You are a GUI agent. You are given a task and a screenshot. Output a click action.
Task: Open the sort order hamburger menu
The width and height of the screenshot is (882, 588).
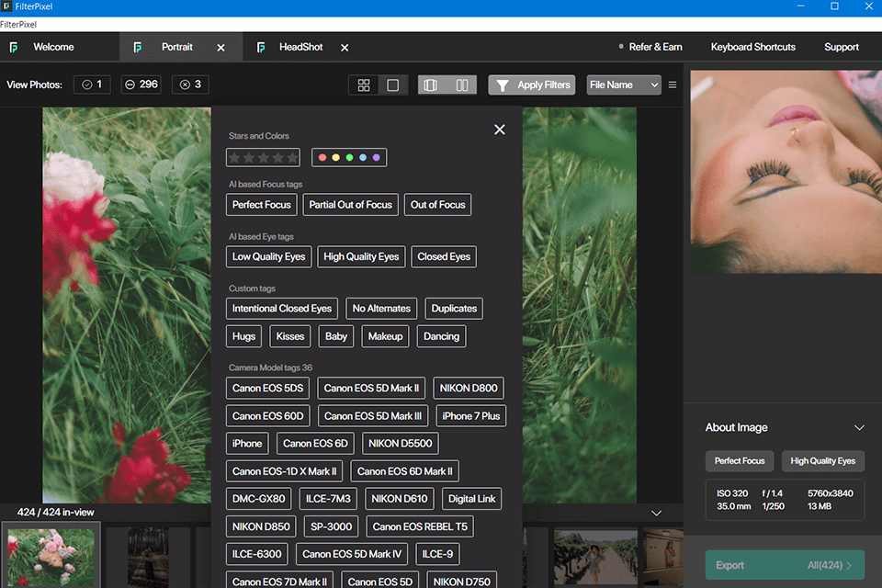point(673,85)
